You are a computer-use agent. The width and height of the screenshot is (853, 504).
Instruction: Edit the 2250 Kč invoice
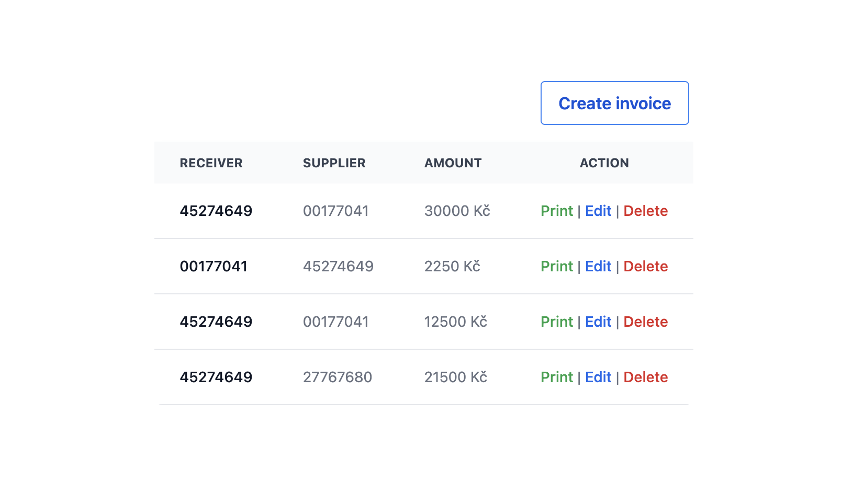[598, 266]
